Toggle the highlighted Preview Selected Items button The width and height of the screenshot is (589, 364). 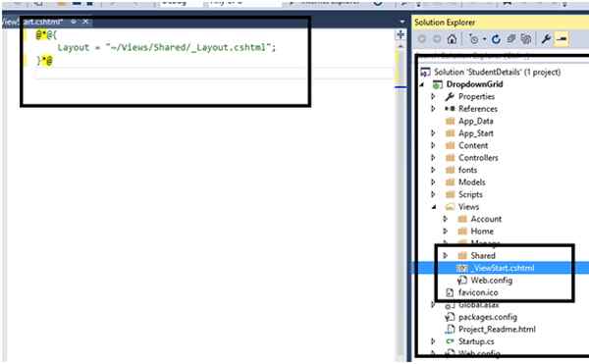[x=562, y=39]
